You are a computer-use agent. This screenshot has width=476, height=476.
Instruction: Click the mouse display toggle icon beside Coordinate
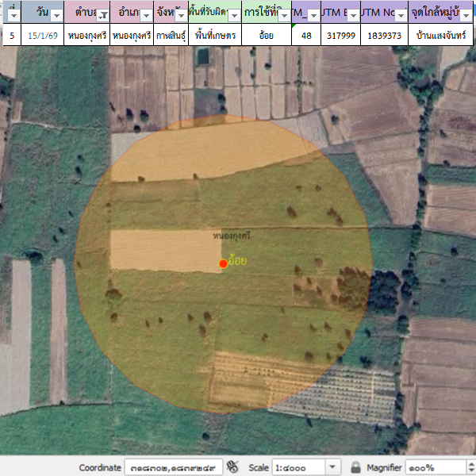[232, 467]
